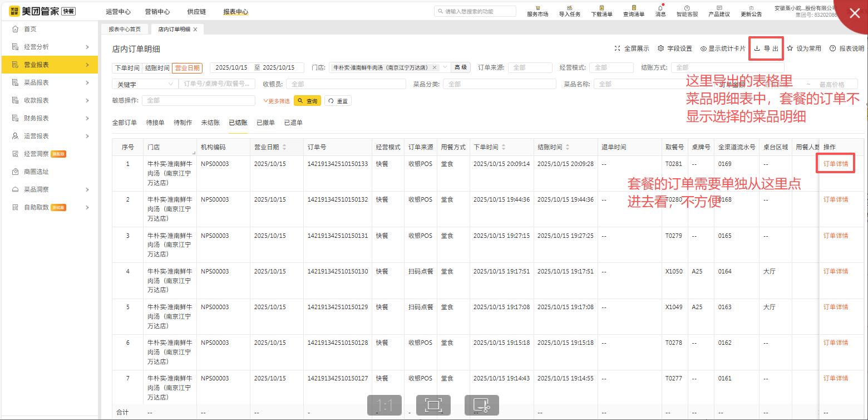Click the 导出 export button
The width and height of the screenshot is (868, 420).
[766, 48]
